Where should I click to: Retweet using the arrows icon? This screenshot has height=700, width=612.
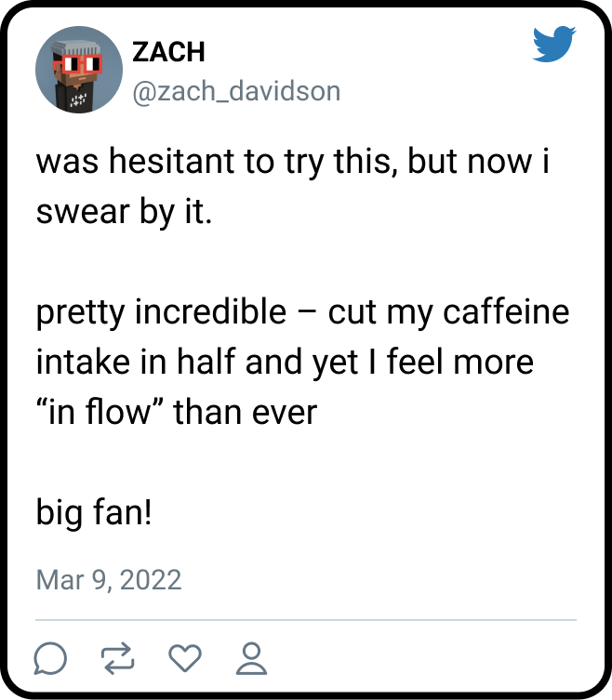pyautogui.click(x=118, y=659)
